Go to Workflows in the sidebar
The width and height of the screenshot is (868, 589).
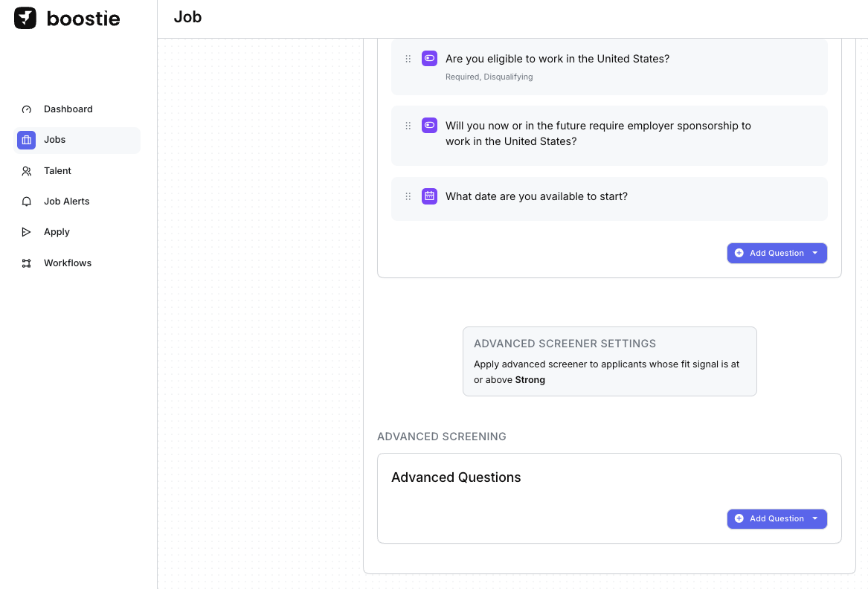pyautogui.click(x=67, y=263)
